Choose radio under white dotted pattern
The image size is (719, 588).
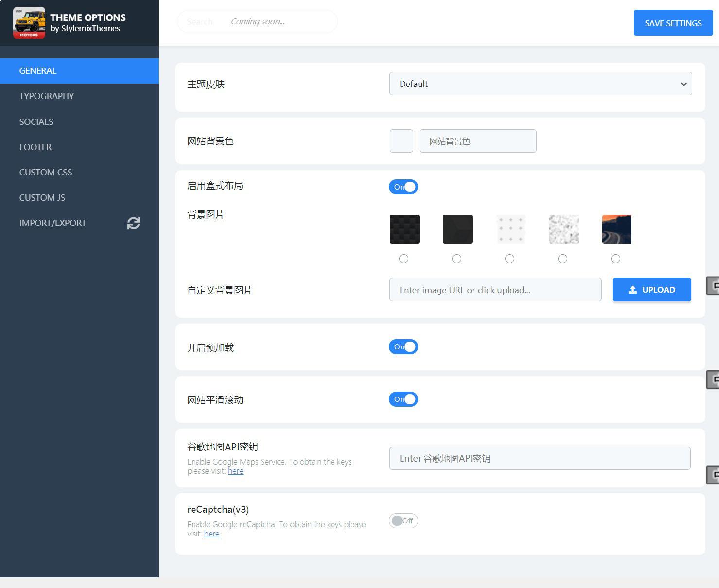click(x=509, y=259)
